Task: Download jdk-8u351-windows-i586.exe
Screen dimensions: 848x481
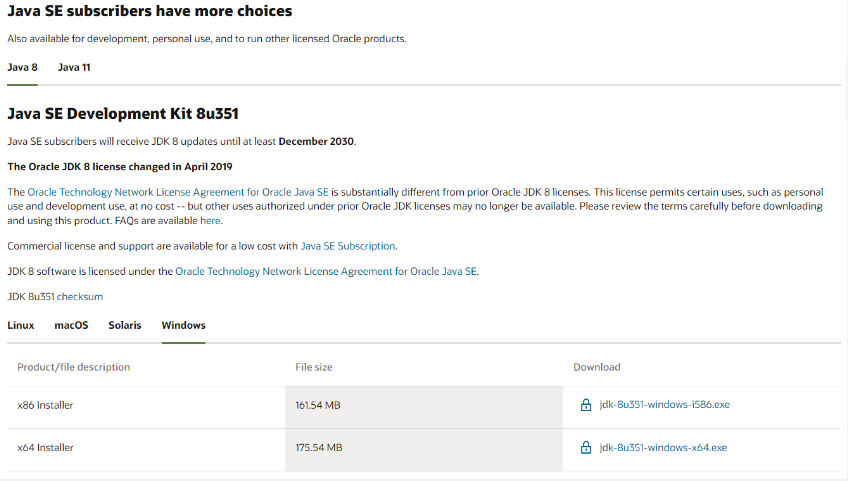Action: [x=665, y=405]
